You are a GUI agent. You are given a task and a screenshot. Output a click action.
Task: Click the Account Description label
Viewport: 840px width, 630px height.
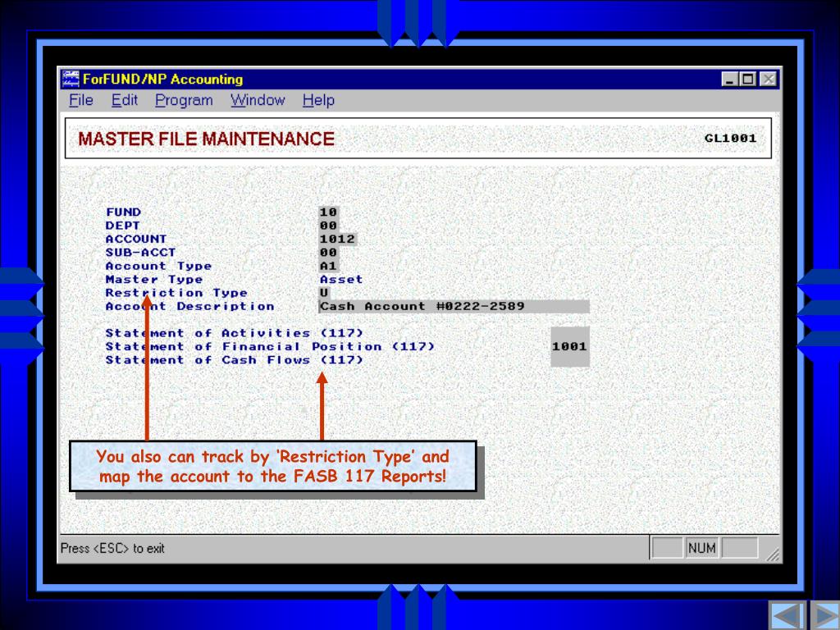point(189,307)
